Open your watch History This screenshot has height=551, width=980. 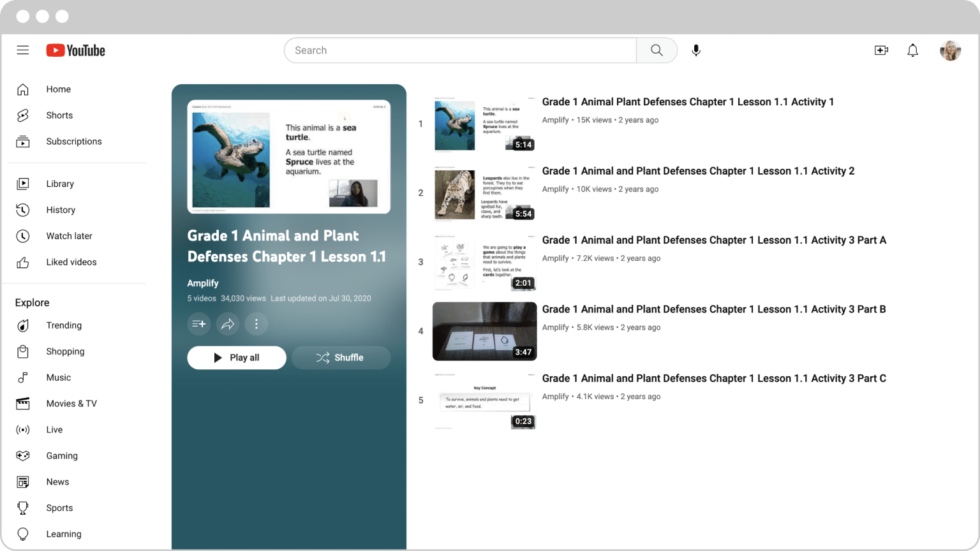click(61, 210)
